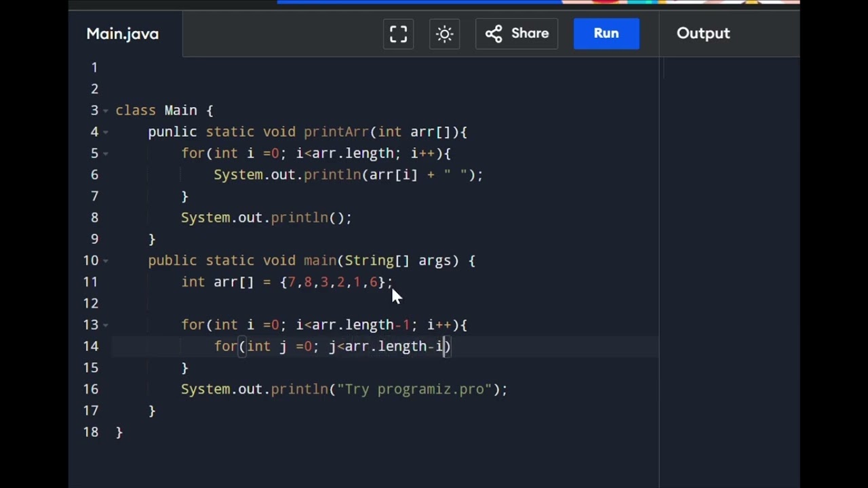Click the Share button

click(517, 34)
